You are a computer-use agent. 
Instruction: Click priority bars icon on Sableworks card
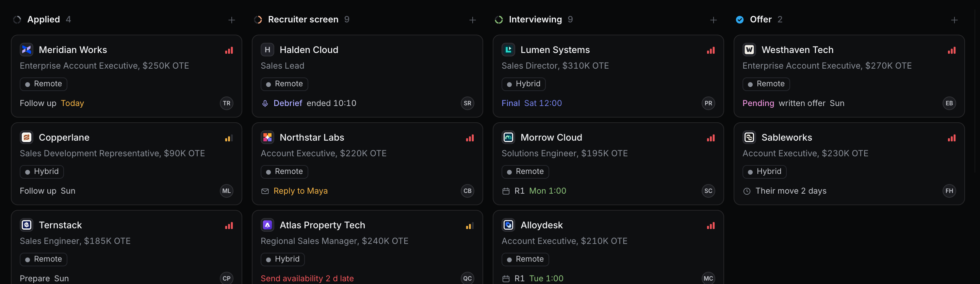(951, 138)
